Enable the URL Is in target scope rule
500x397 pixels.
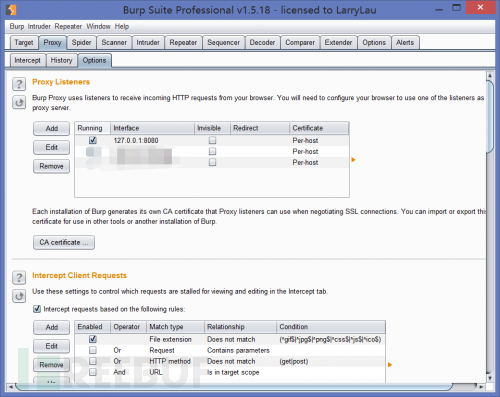(93, 372)
